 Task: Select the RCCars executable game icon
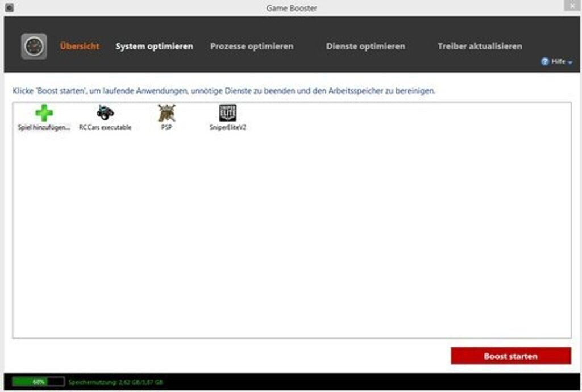click(x=105, y=112)
